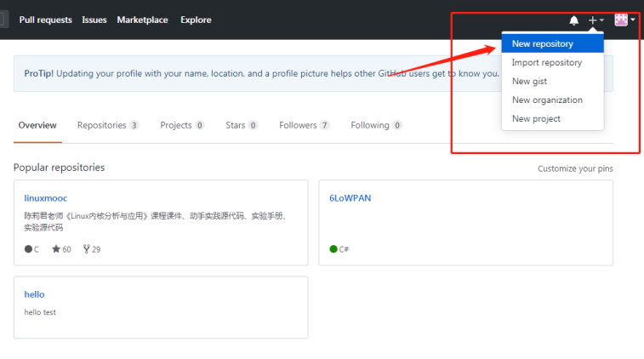Click the green C# language dot on 6LoWPAN
Screen dimensions: 644x359
coord(333,249)
